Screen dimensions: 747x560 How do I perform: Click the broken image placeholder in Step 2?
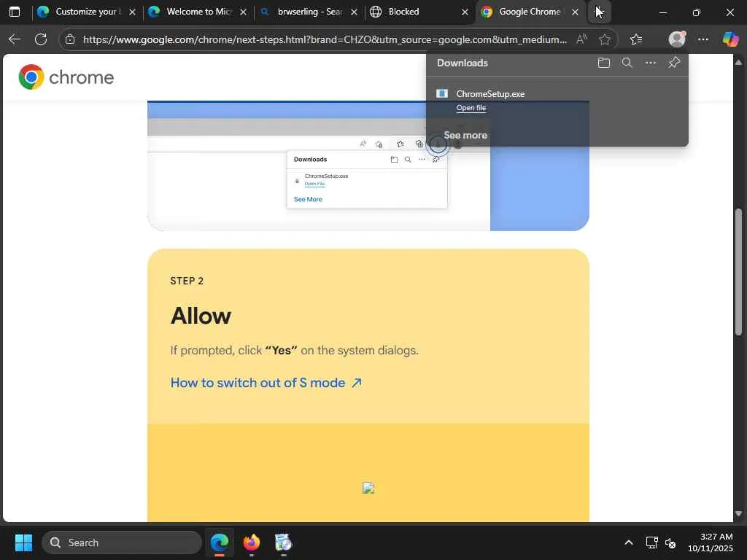368,488
